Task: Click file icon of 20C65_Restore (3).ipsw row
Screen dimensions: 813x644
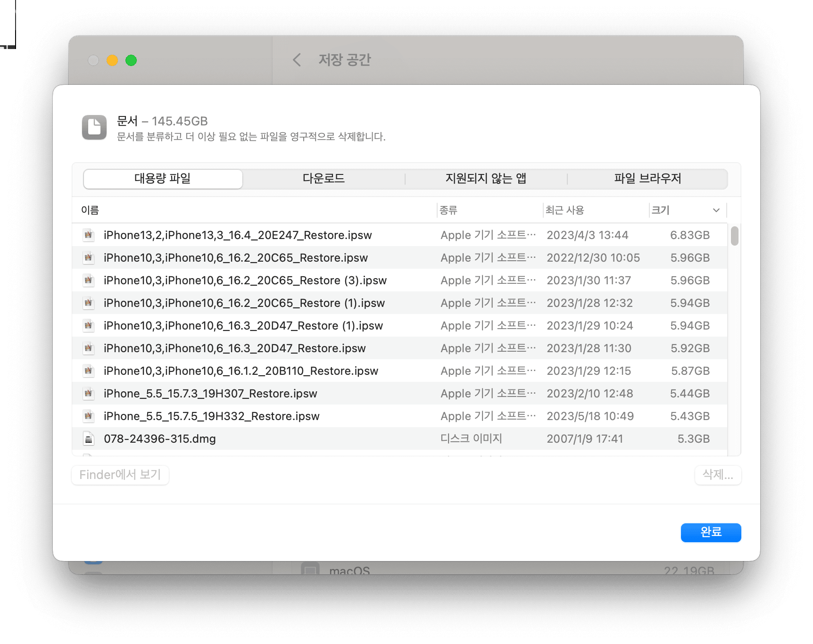Action: click(88, 280)
